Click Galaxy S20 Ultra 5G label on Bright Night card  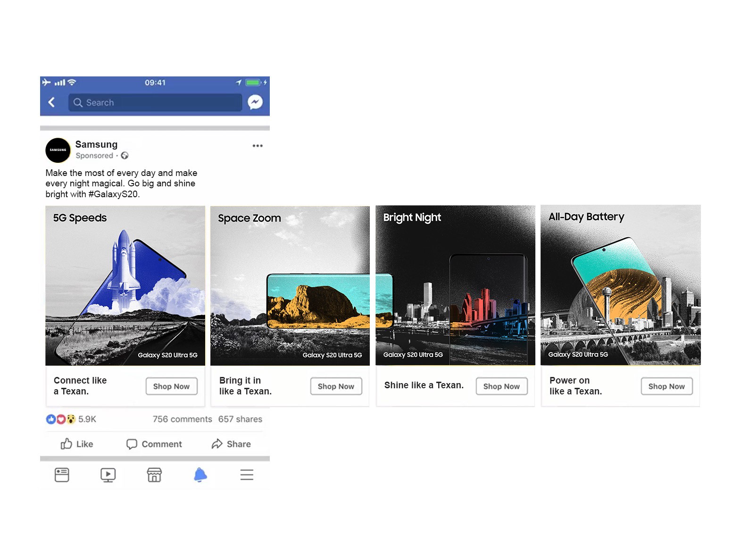pos(413,355)
